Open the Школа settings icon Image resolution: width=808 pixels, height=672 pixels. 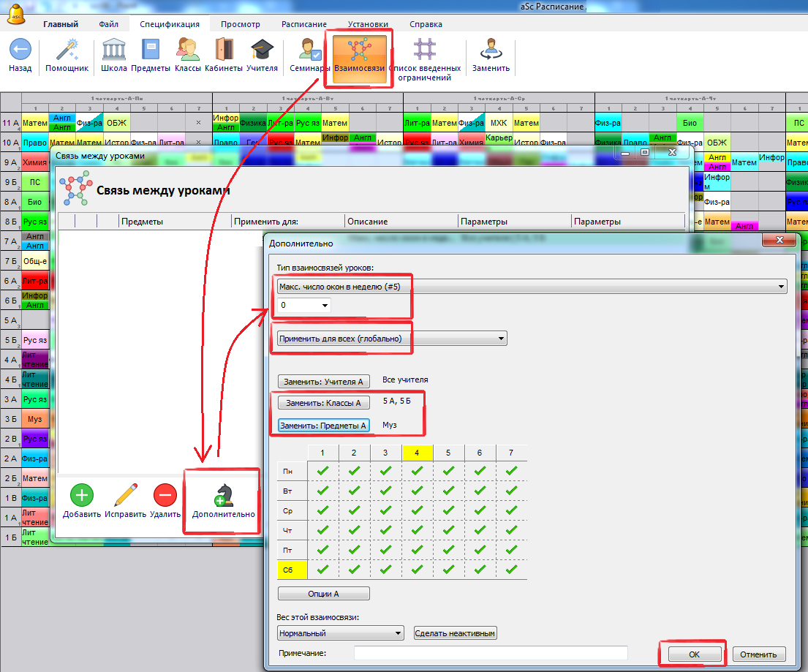(113, 50)
